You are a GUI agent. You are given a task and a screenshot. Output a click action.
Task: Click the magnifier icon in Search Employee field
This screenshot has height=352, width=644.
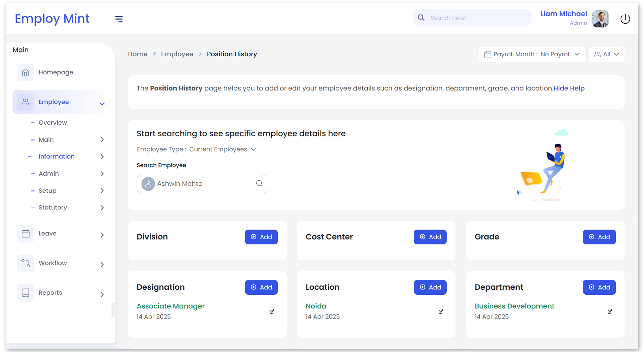coord(259,183)
